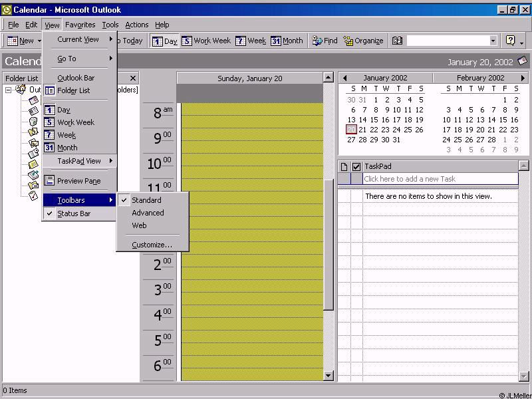532x399 pixels.
Task: Open the Tools menu
Action: click(110, 25)
